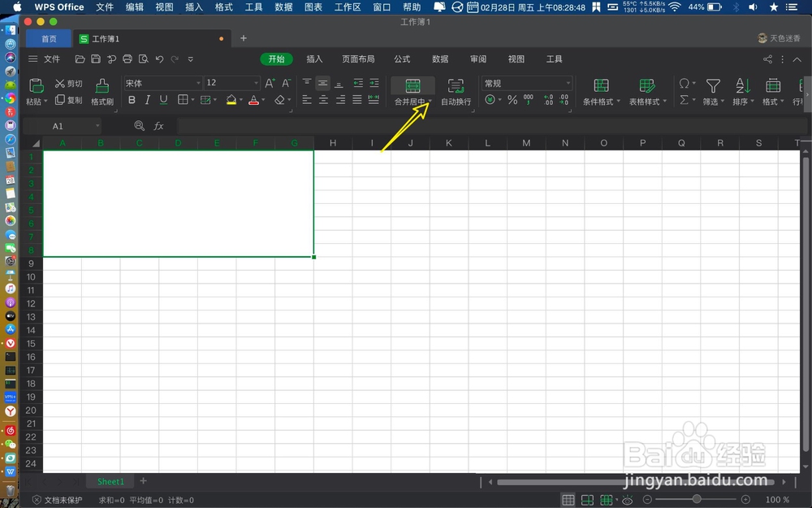Viewport: 812px width, 508px height.
Task: Toggle underline formatting
Action: 164,99
